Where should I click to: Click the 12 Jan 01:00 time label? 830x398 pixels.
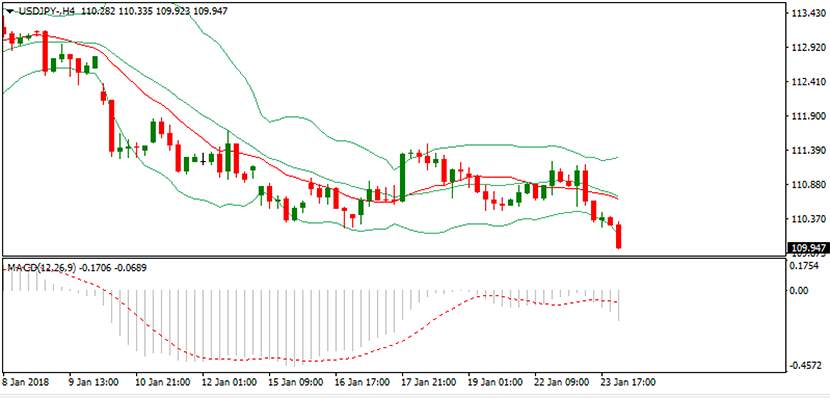point(229,382)
